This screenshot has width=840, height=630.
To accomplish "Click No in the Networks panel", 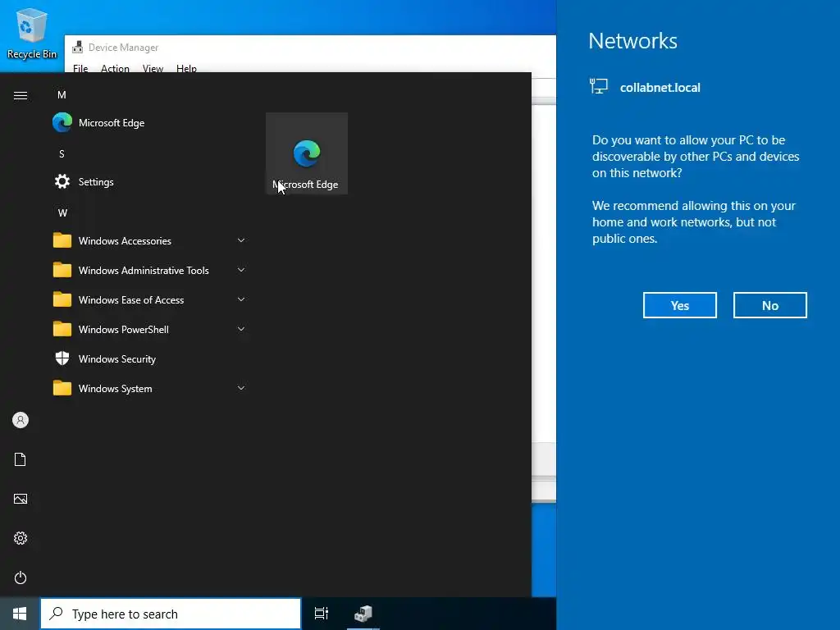I will 769,305.
